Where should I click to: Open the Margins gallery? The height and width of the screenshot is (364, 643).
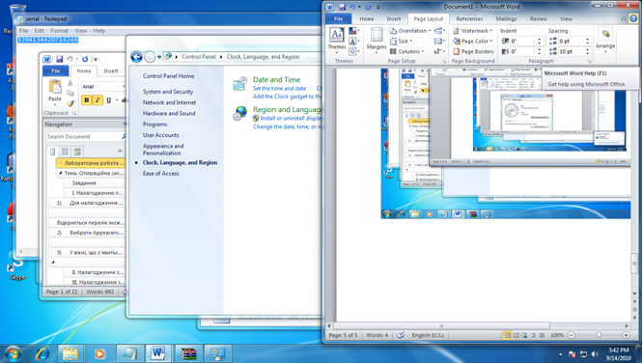(x=377, y=40)
